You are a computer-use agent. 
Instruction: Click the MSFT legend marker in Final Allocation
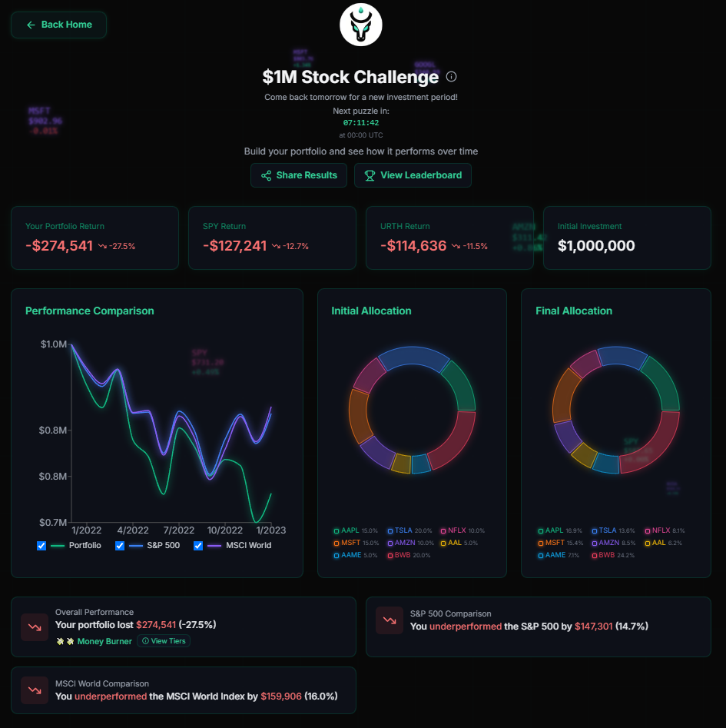tap(540, 544)
